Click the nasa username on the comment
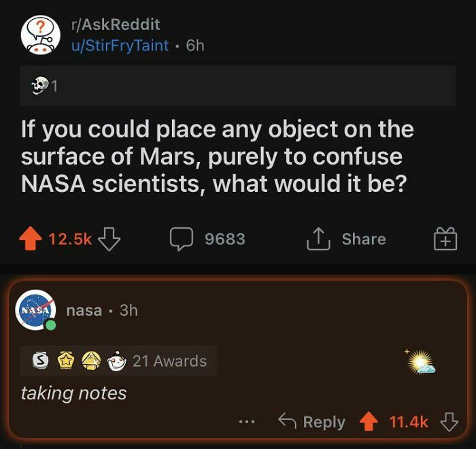 coord(84,310)
